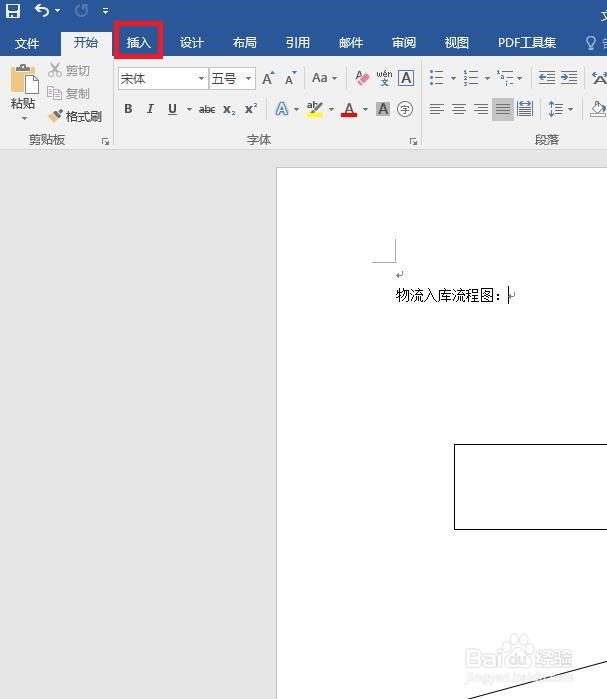Click the wén Phonetic Guide icon
Viewport: 607px width, 699px height.
(x=384, y=78)
